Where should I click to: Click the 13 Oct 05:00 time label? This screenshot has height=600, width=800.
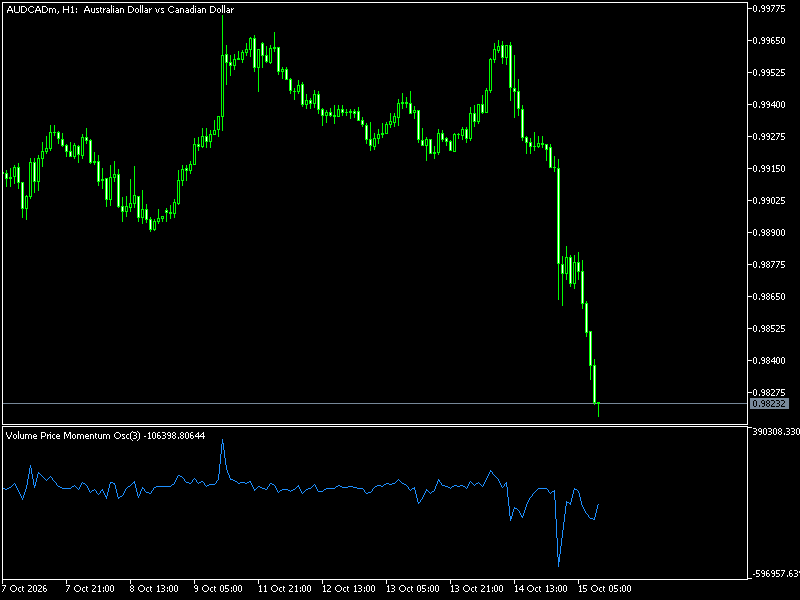tap(412, 588)
